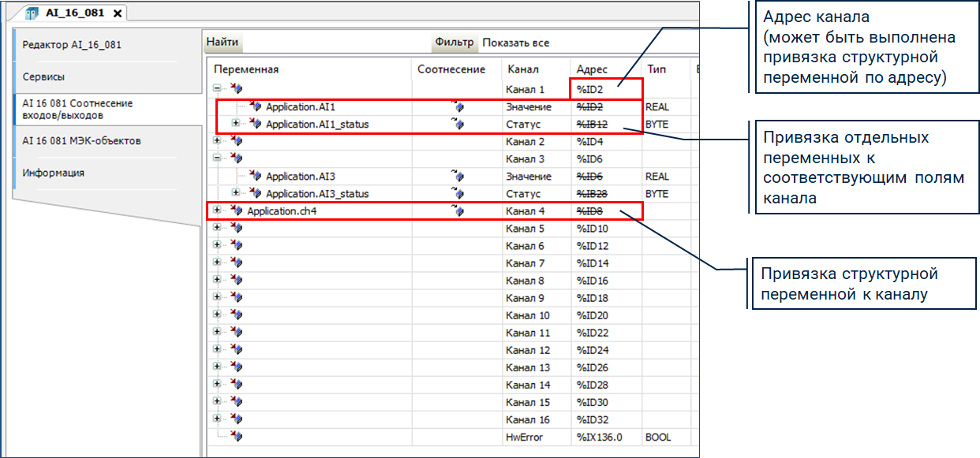Click the mapping icon for Application.ch4
This screenshot has height=458, width=980.
click(x=458, y=210)
